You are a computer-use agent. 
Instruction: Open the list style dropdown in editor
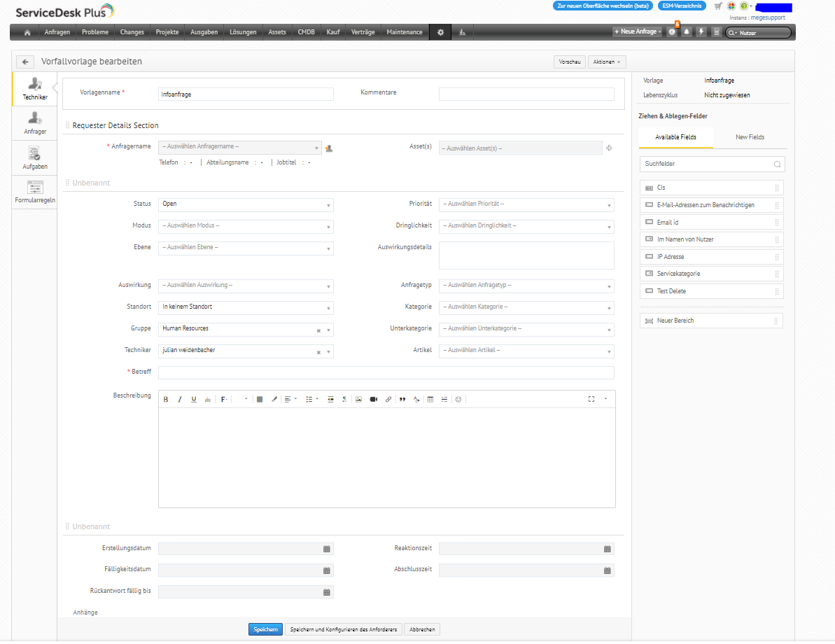tap(311, 400)
